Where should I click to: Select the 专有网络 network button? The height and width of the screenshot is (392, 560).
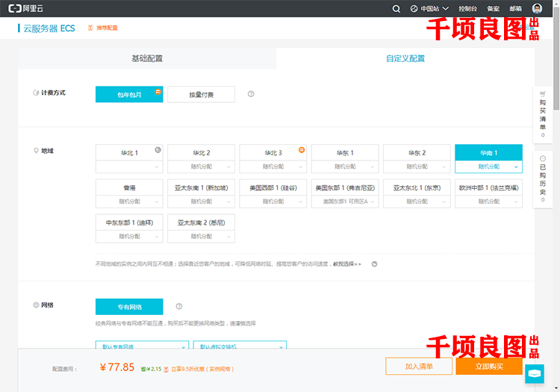[129, 307]
